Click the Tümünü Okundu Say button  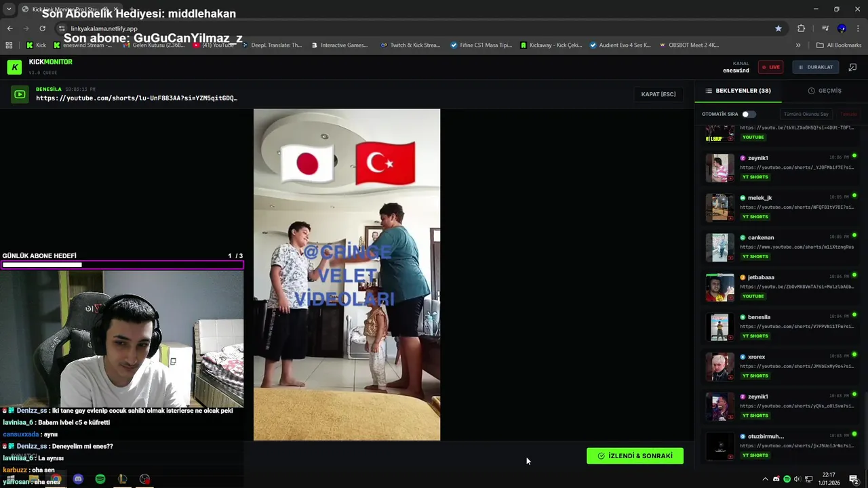pyautogui.click(x=806, y=114)
